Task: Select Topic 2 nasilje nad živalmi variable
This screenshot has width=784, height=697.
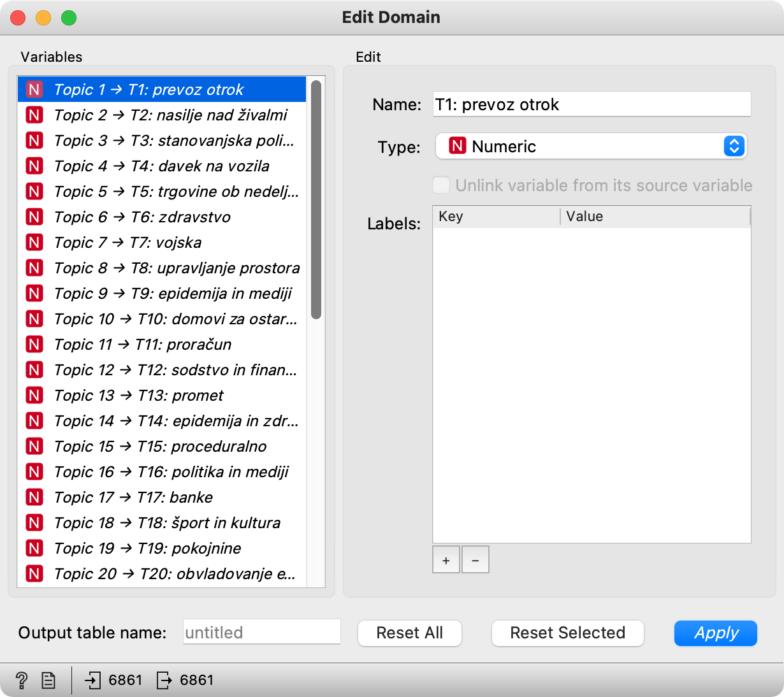Action: tap(170, 115)
